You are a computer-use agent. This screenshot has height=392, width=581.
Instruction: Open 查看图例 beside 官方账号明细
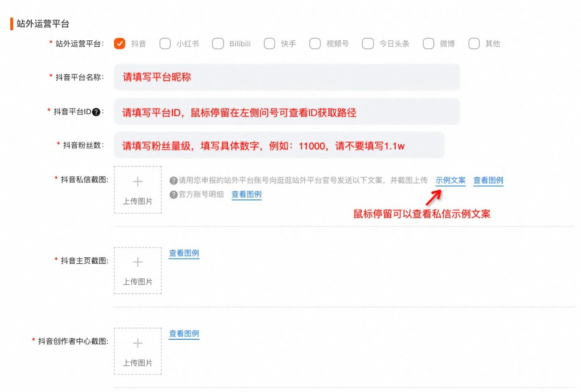coord(246,194)
